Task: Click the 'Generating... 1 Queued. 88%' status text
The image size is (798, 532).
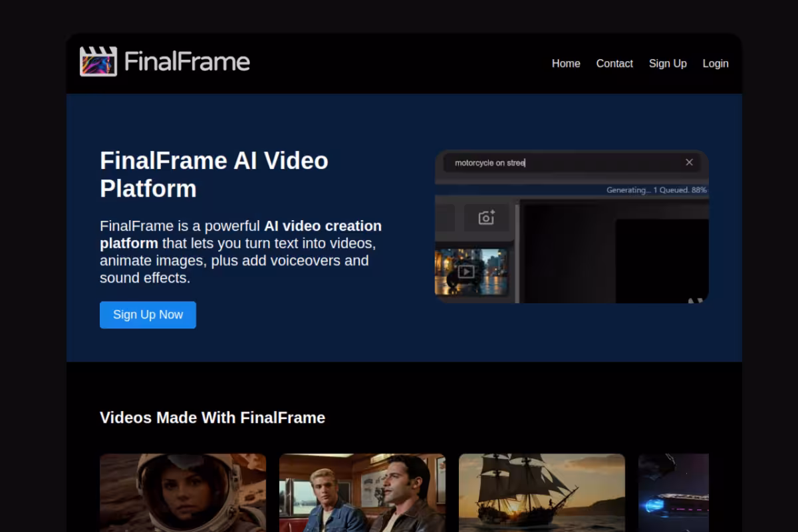Action: [x=656, y=190]
